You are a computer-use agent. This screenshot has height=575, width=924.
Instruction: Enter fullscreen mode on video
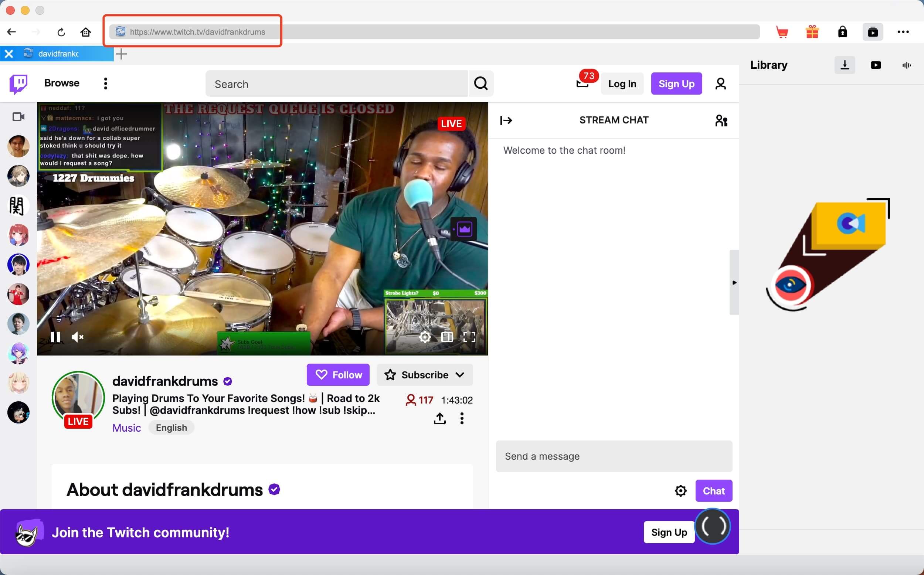click(469, 337)
